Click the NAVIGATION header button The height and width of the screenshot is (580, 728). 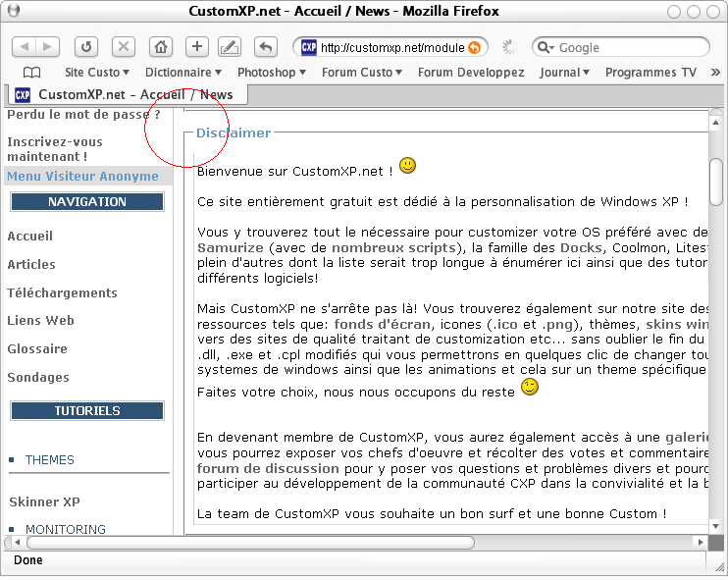pos(87,202)
